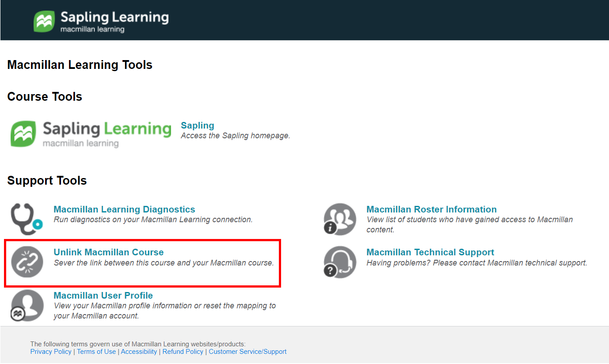The width and height of the screenshot is (609, 364).
Task: Click the Roster Information people icon
Action: [339, 218]
